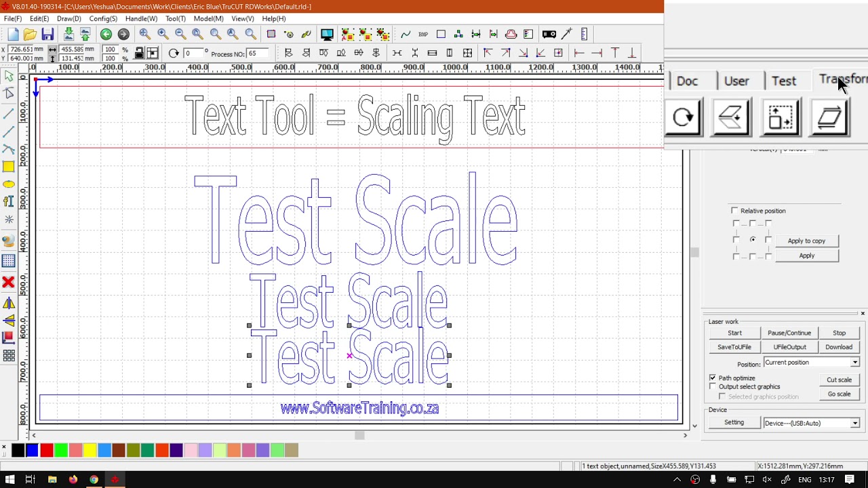Open the Model menu

click(208, 18)
